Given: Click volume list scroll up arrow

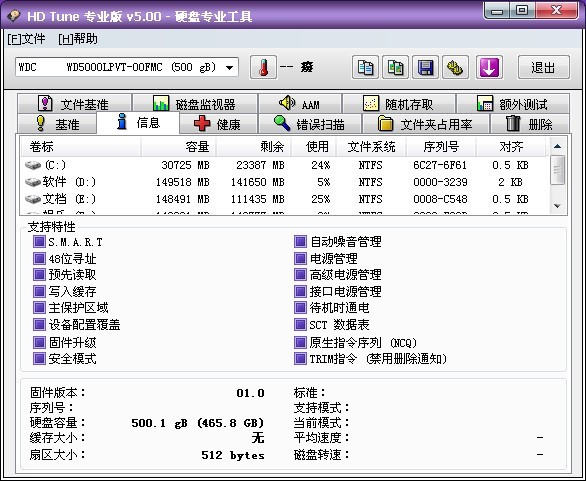Looking at the screenshot, I should (558, 146).
